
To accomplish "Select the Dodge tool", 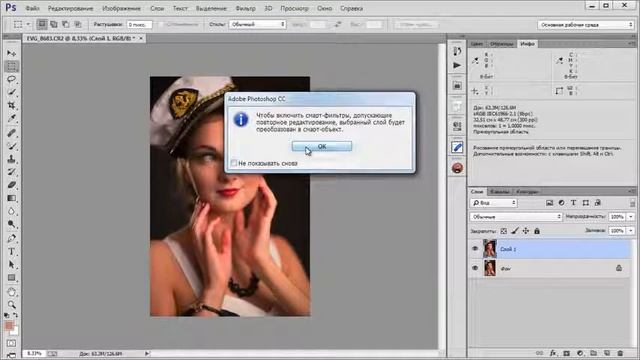I will click(11, 224).
